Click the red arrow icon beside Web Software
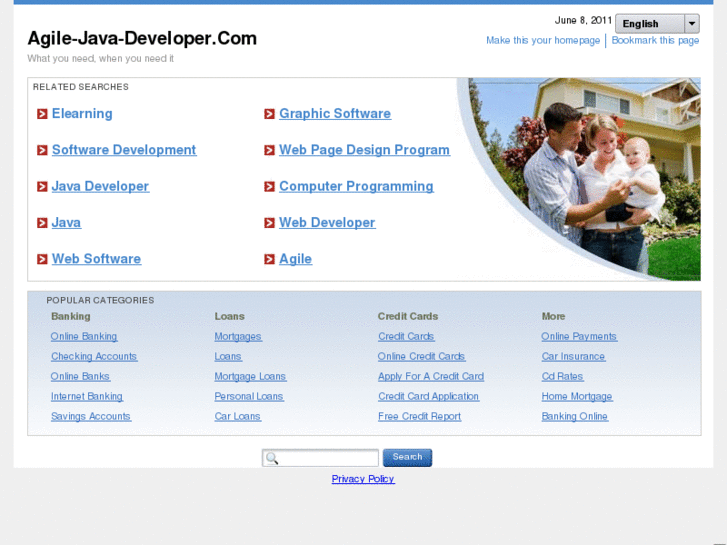 point(42,259)
